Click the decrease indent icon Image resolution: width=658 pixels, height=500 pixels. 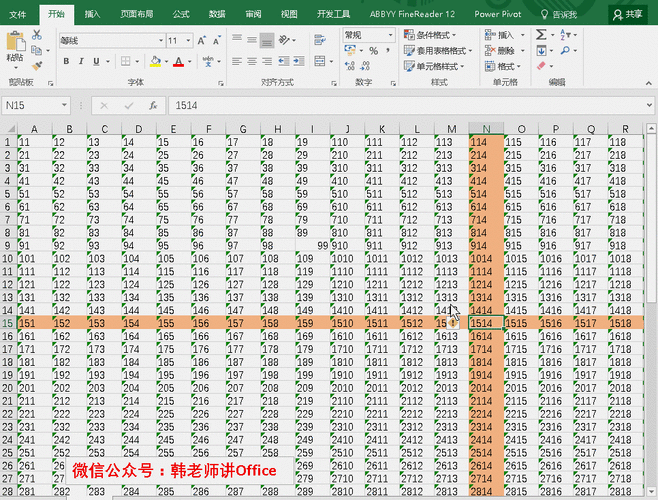tap(284, 61)
